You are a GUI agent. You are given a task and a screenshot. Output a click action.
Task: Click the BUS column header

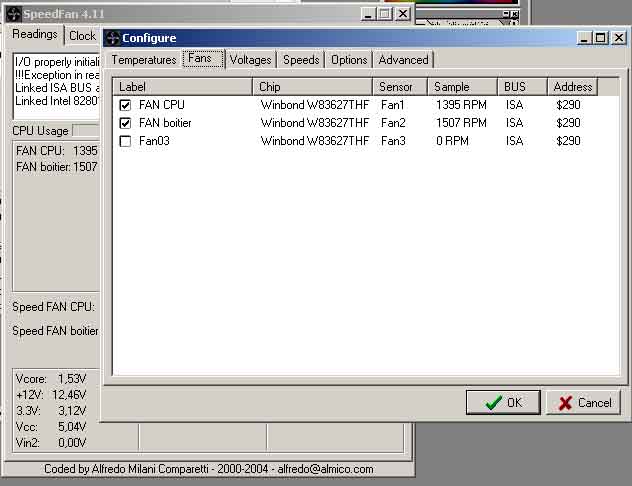tap(522, 87)
